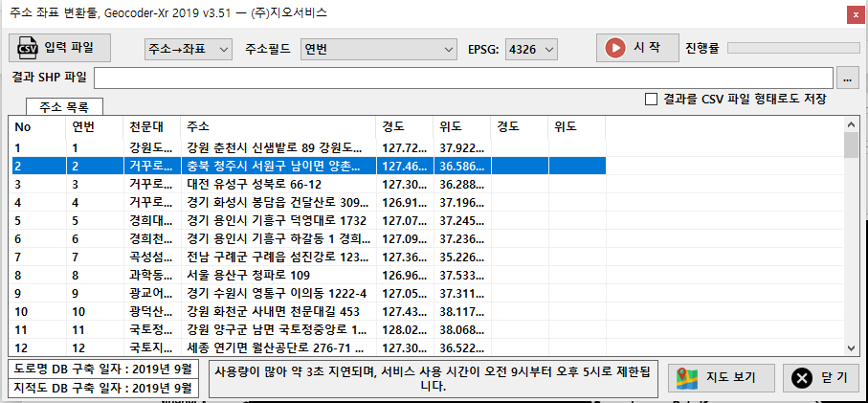Click longitude cell 127.72... in row 1
The height and width of the screenshot is (403, 868).
coord(405,147)
